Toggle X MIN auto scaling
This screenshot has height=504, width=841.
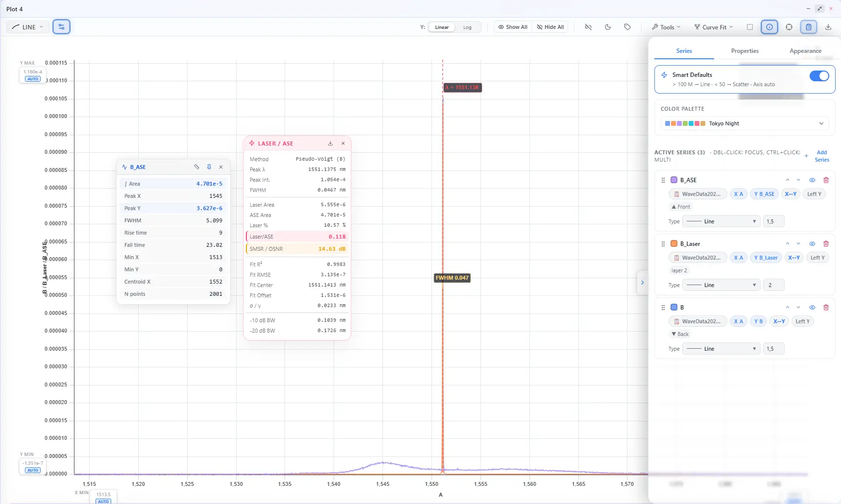click(x=103, y=501)
